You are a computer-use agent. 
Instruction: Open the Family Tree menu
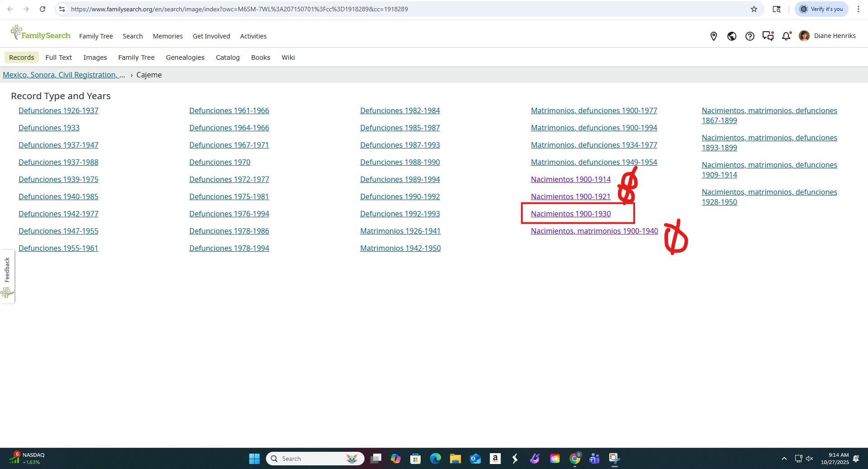(x=95, y=36)
